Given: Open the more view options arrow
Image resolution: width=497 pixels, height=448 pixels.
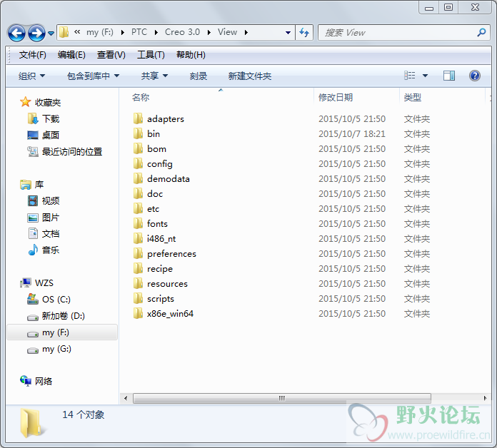Looking at the screenshot, I should point(425,76).
